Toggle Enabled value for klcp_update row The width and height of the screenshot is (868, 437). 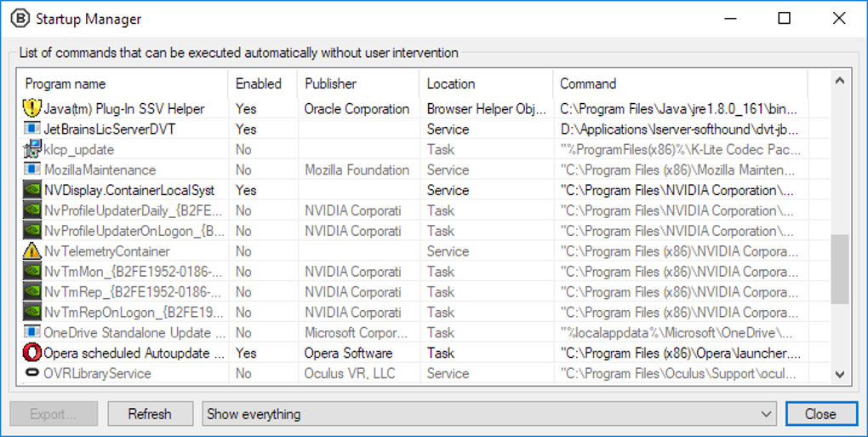tap(244, 150)
